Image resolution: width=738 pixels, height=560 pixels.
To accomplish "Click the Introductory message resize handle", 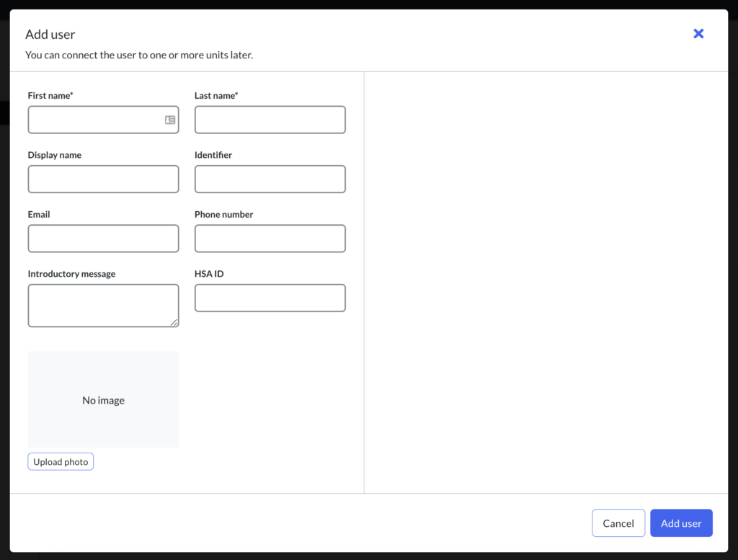I will pyautogui.click(x=174, y=322).
